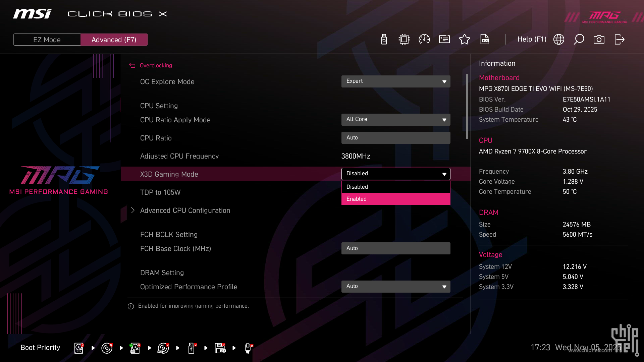Open the Optimized Performance Profile dropdown
This screenshot has width=644, height=362.
pos(396,286)
